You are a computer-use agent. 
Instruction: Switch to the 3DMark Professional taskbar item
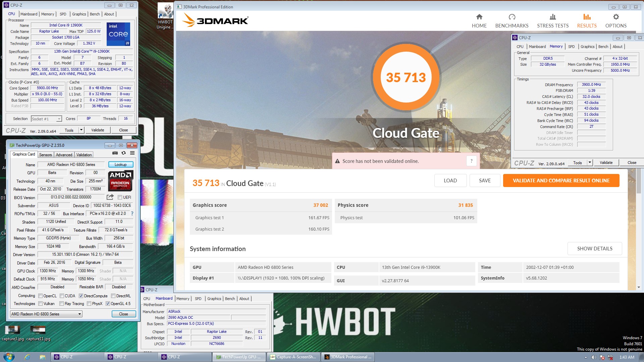[x=348, y=357]
